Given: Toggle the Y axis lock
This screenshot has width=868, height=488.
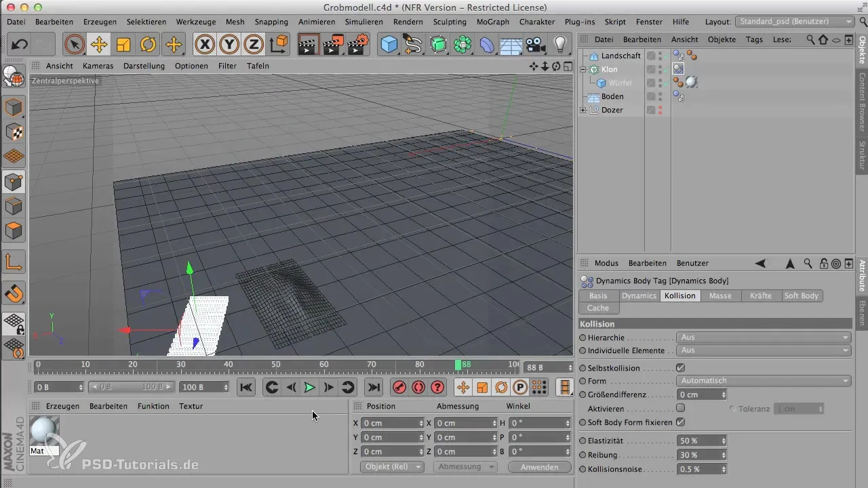Looking at the screenshot, I should pos(229,45).
